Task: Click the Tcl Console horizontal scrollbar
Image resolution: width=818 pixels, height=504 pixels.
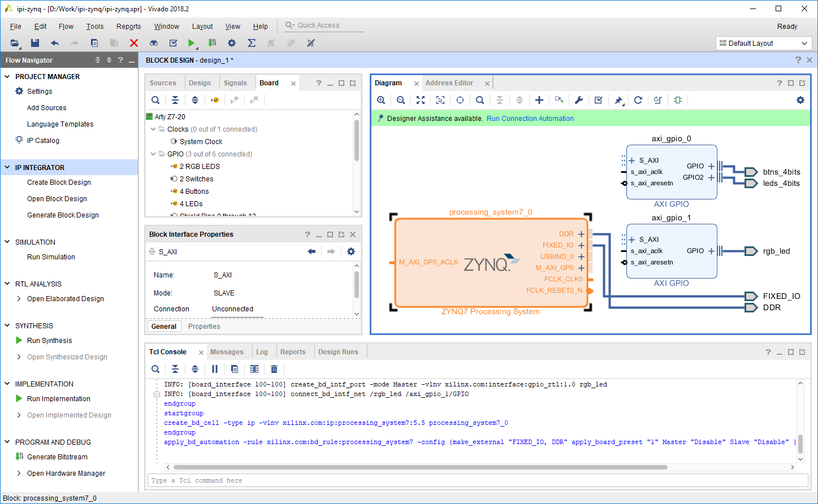Action: pos(421,467)
